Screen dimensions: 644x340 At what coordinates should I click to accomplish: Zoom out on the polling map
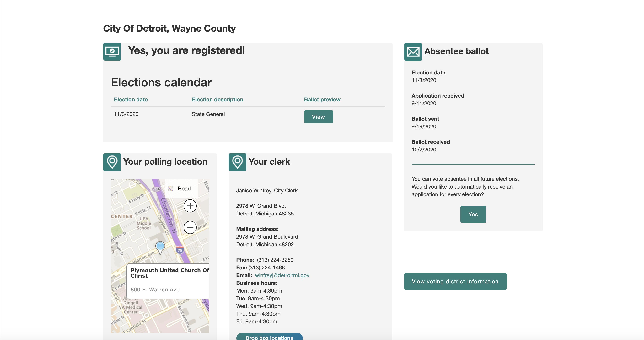point(190,227)
